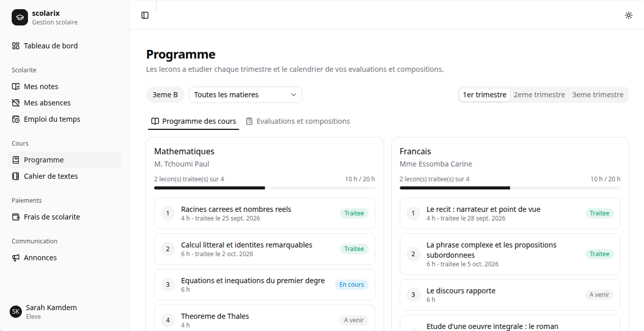Open Frais de scolarite page

coord(65,217)
